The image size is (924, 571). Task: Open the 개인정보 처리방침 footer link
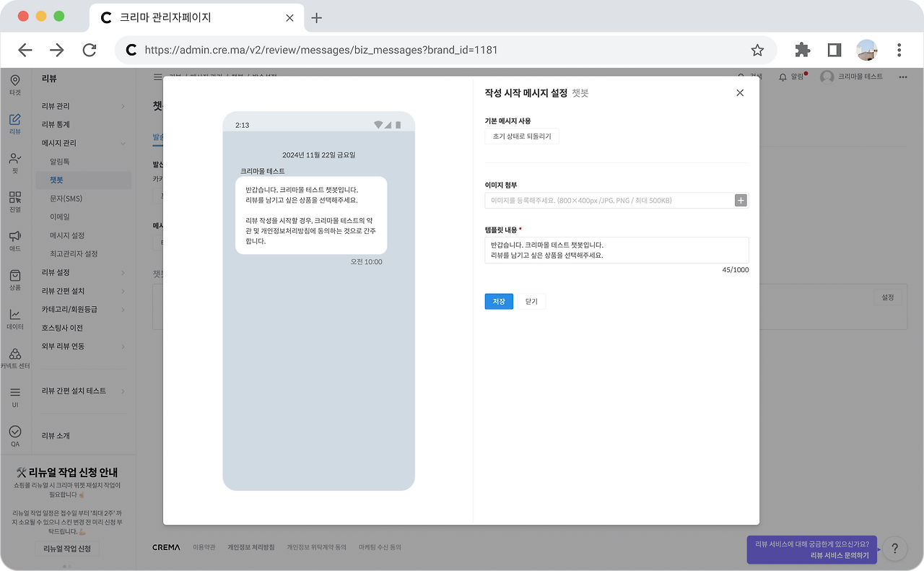[251, 548]
